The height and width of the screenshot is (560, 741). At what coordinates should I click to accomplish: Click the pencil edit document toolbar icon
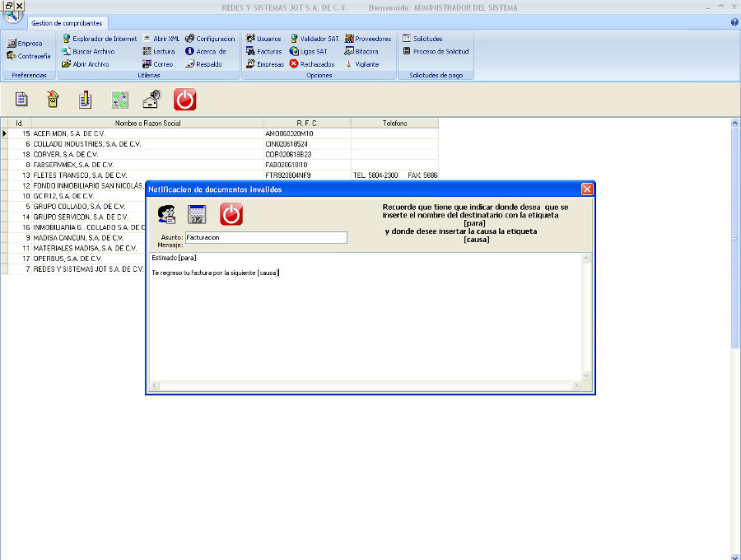(x=86, y=100)
